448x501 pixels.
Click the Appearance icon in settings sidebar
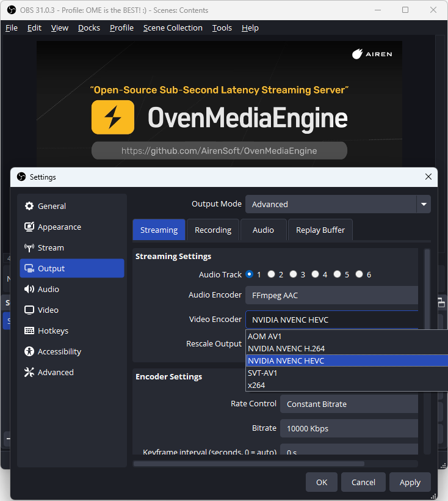pos(29,227)
